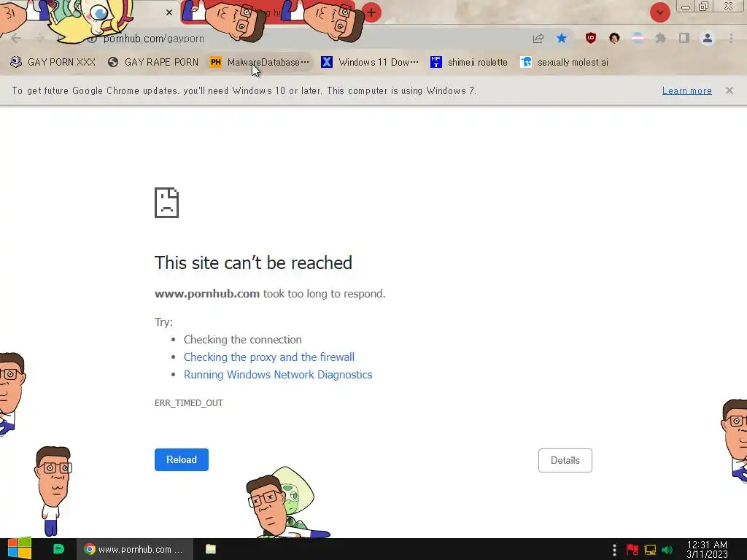The width and height of the screenshot is (747, 560).
Task: Open the share page icon in address bar
Action: coord(538,38)
